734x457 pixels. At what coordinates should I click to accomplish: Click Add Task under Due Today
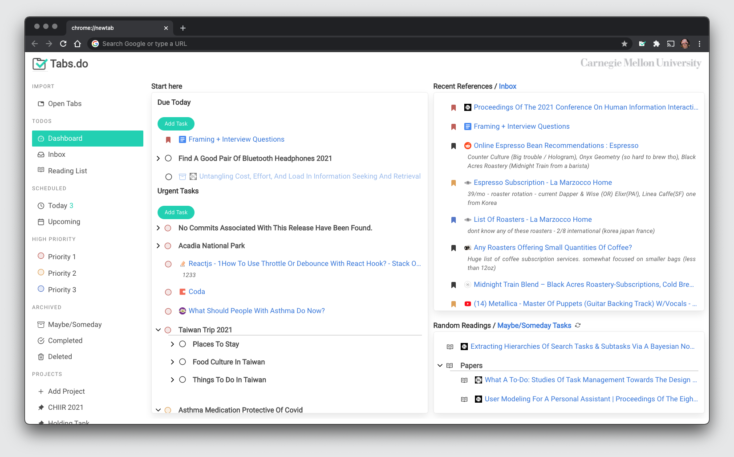pyautogui.click(x=175, y=124)
